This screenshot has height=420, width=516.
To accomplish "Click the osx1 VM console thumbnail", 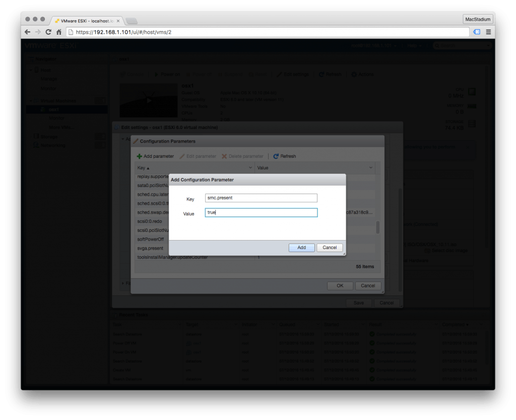I will pyautogui.click(x=149, y=100).
